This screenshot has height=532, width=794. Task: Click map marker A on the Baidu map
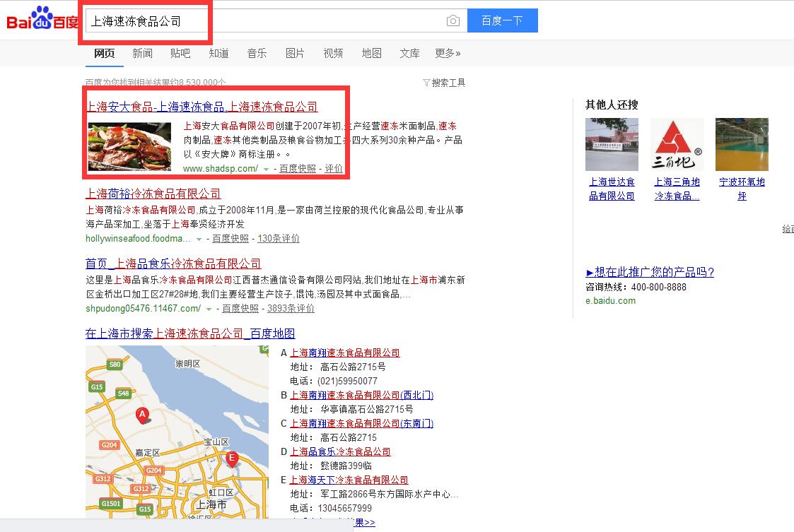[142, 415]
